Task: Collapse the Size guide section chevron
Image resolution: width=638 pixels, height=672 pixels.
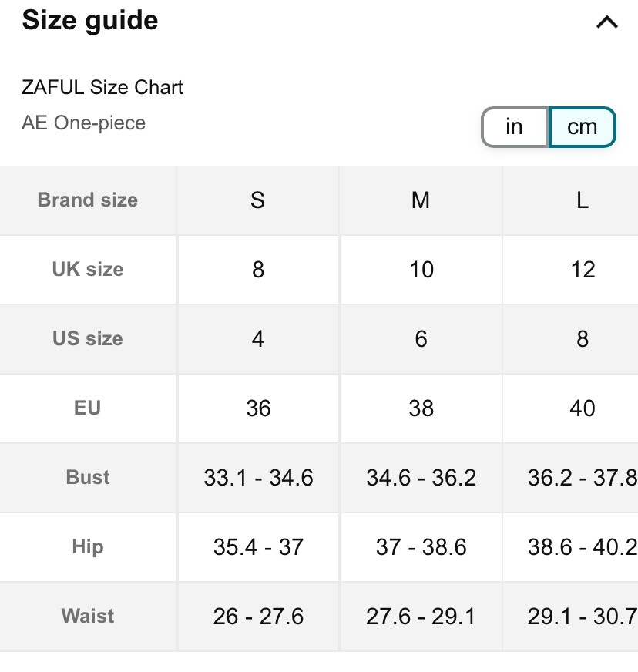Action: (606, 22)
